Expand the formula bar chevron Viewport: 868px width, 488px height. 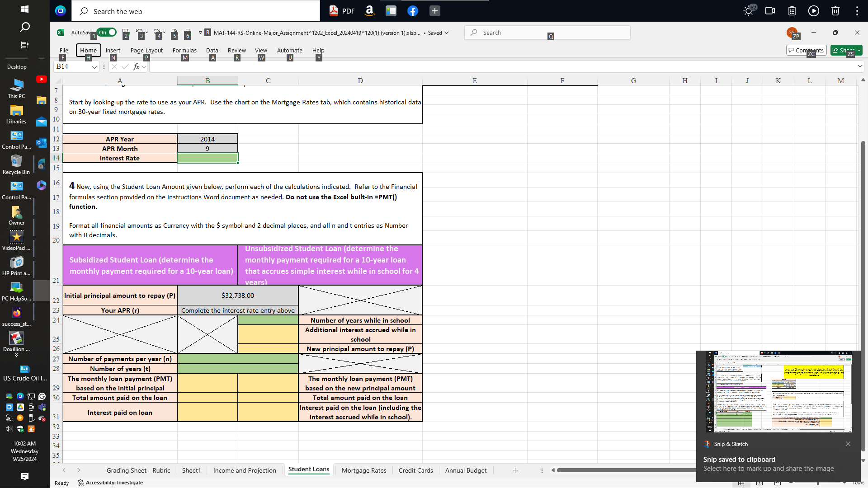859,66
